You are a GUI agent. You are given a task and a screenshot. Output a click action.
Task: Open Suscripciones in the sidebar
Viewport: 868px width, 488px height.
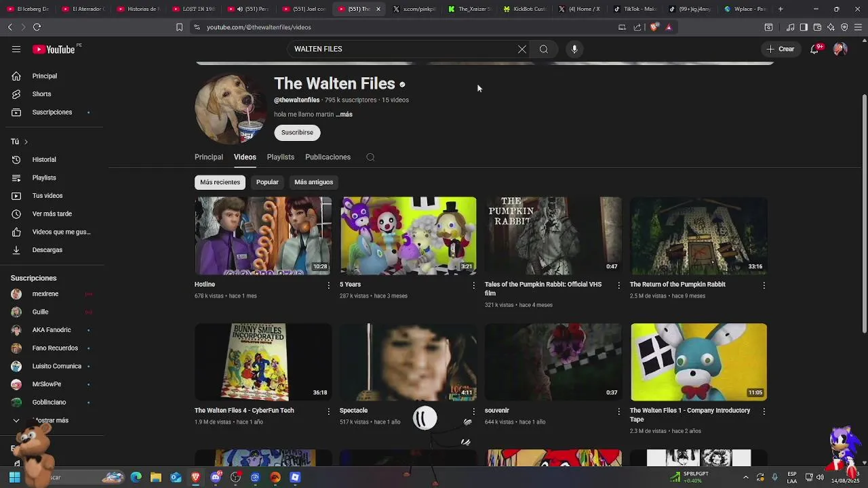coord(52,113)
